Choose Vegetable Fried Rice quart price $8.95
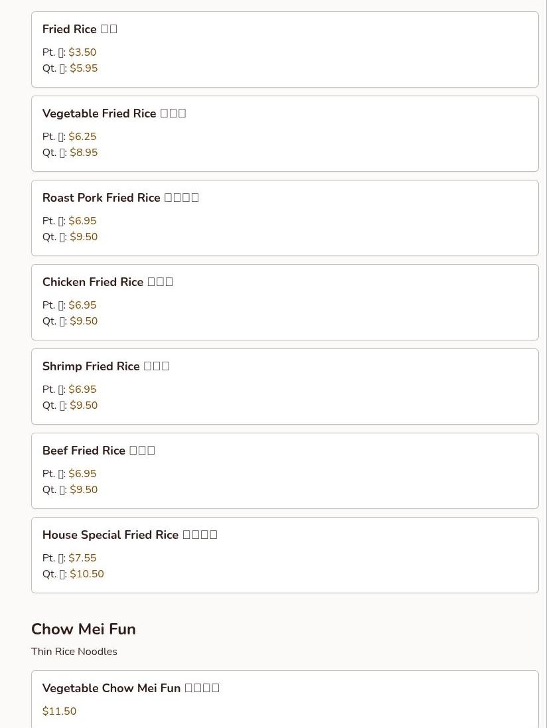This screenshot has width=560, height=728. pos(84,153)
